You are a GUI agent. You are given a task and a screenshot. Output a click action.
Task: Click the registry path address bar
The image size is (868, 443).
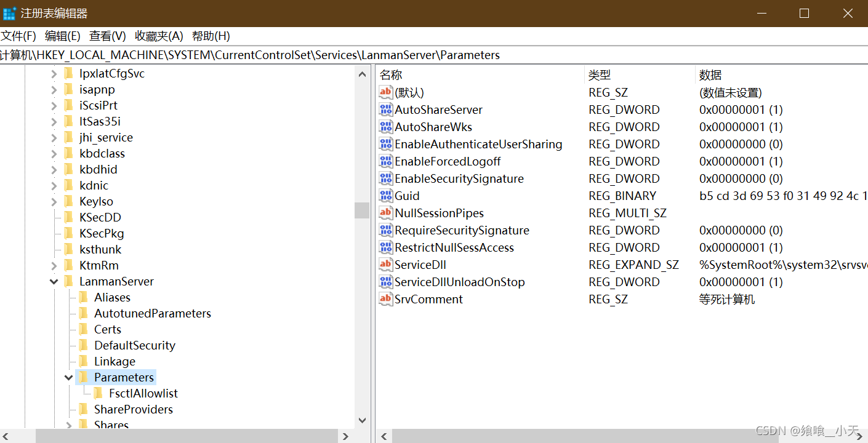tap(434, 55)
